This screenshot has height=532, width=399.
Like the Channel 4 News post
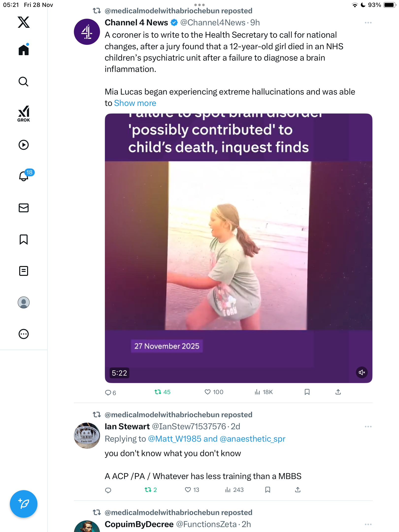[x=208, y=392]
